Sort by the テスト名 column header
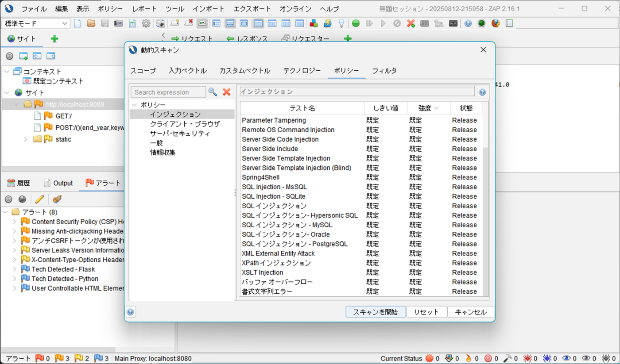Viewport: 620px width, 364px height. [x=302, y=108]
